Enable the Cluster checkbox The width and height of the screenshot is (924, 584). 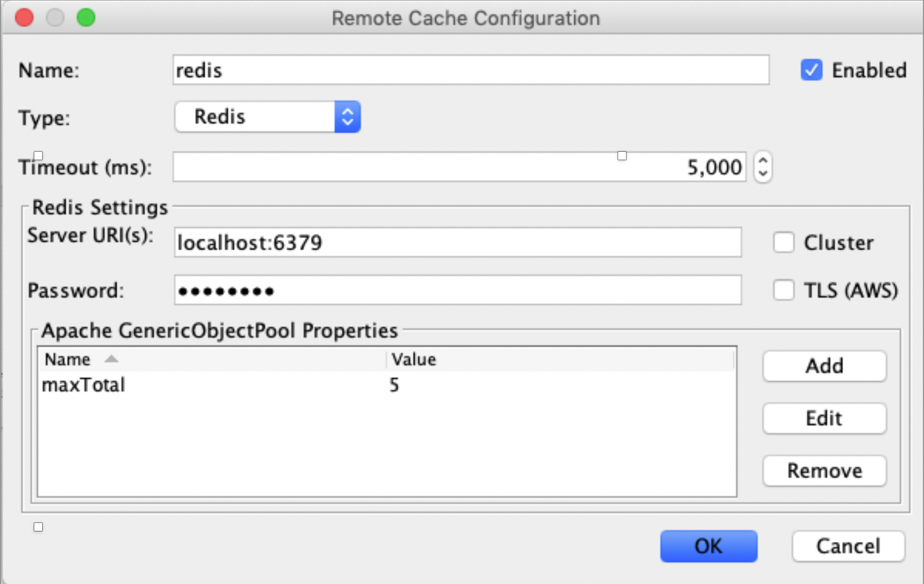pos(783,243)
